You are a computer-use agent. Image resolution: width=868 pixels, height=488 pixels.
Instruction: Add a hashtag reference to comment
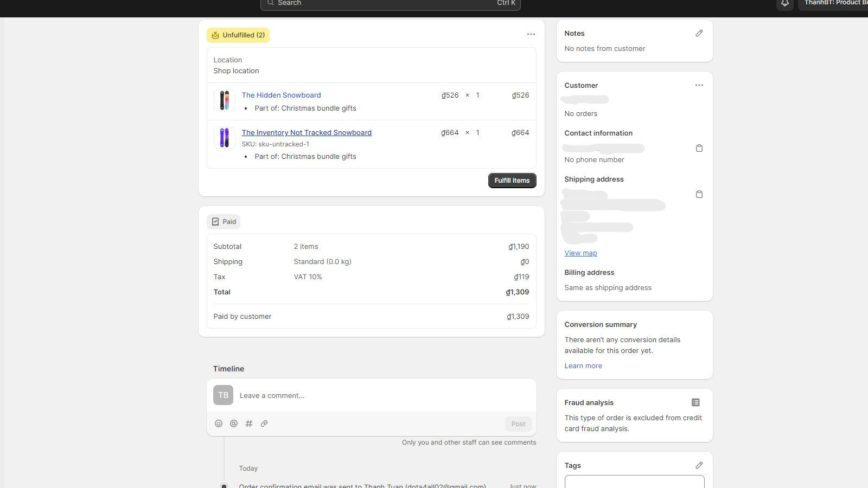[249, 423]
